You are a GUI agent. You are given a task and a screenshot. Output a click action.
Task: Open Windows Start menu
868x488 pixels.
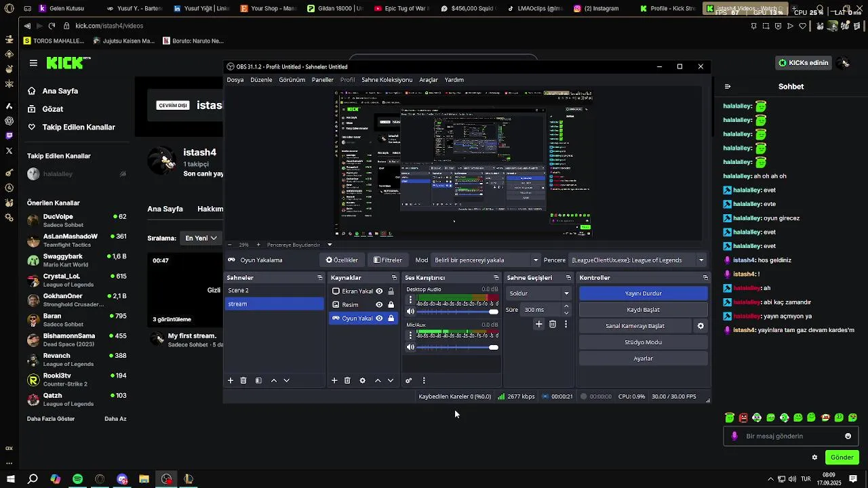click(10, 479)
